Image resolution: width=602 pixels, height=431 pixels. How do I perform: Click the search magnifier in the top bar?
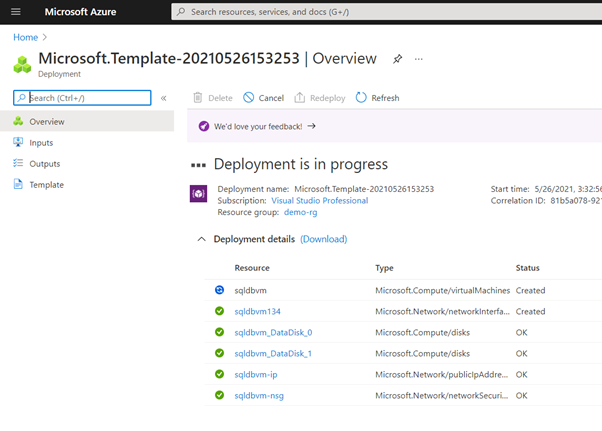point(181,12)
